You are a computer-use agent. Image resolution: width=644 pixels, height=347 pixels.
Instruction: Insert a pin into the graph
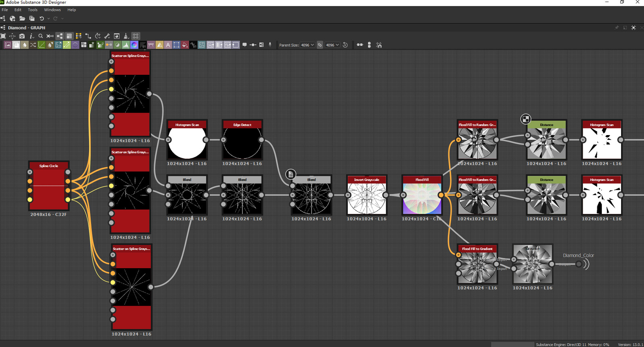[270, 45]
